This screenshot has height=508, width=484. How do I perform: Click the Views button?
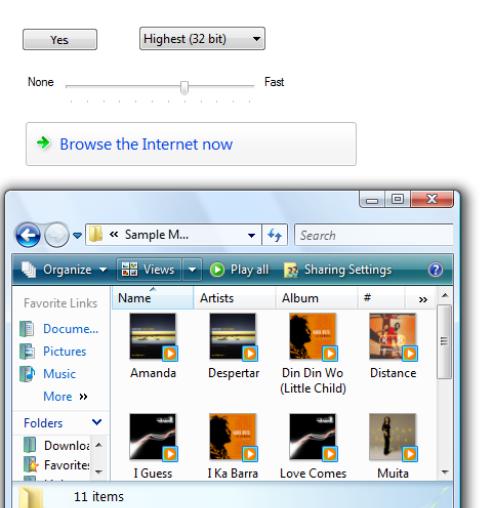coord(149,269)
